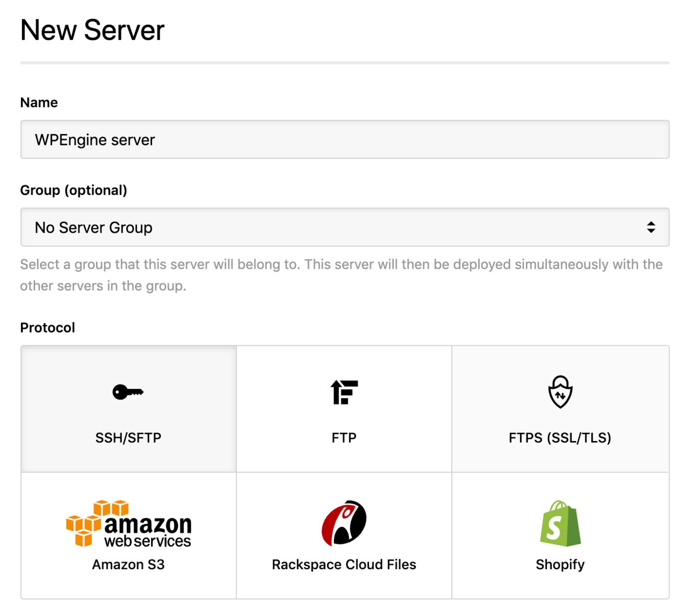
Task: Select the FTP protocol label
Action: [x=344, y=438]
